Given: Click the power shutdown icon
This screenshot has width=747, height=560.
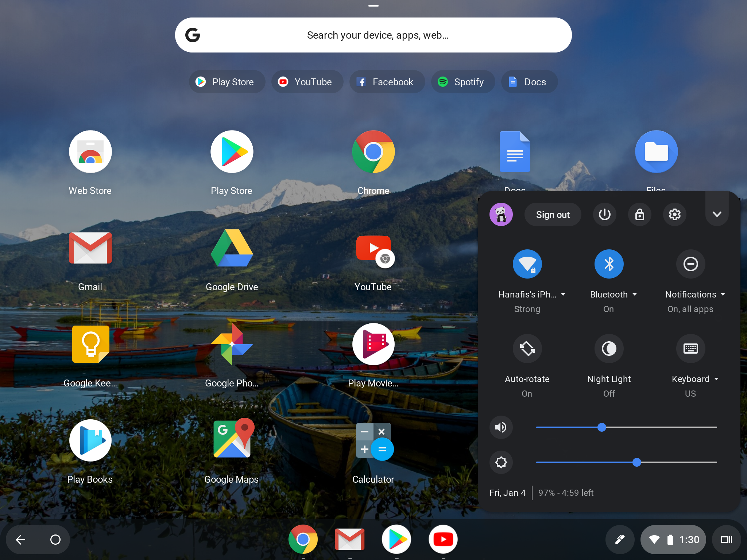Looking at the screenshot, I should [605, 214].
